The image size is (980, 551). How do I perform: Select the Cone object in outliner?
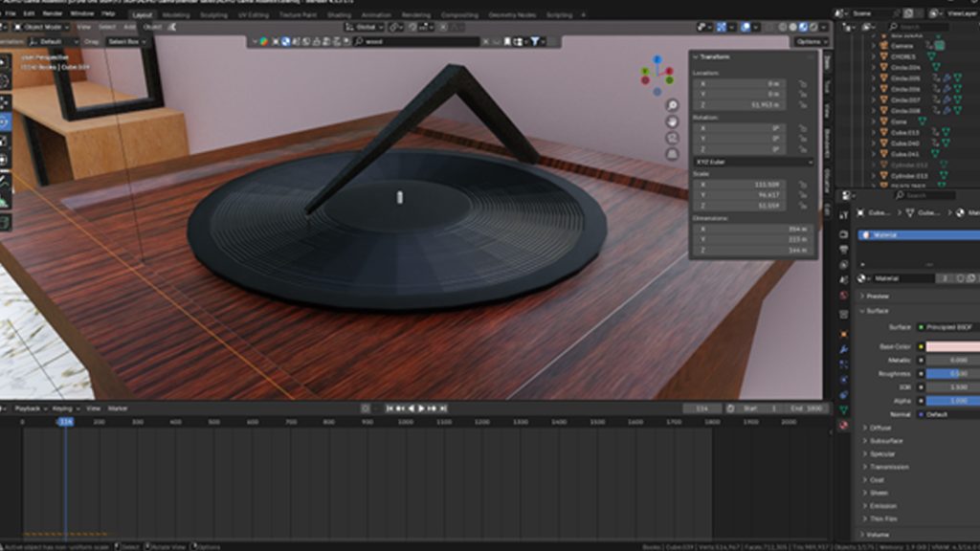pos(899,121)
